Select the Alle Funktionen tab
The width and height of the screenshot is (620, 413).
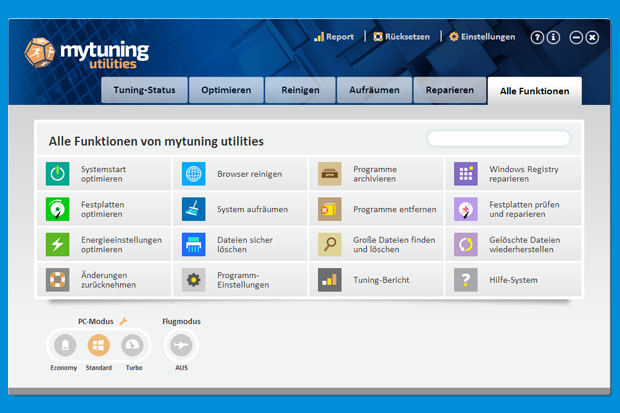click(535, 91)
